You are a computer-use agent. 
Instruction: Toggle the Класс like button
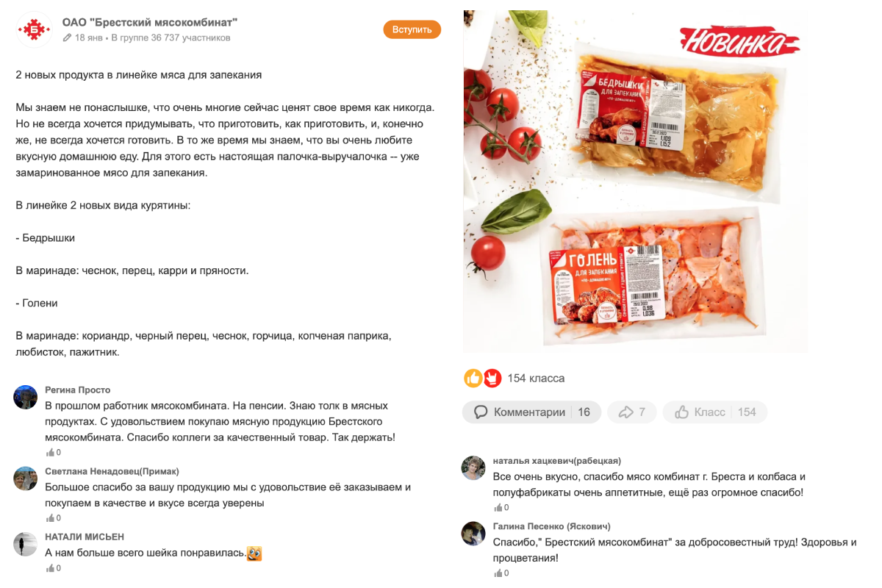[x=714, y=412]
